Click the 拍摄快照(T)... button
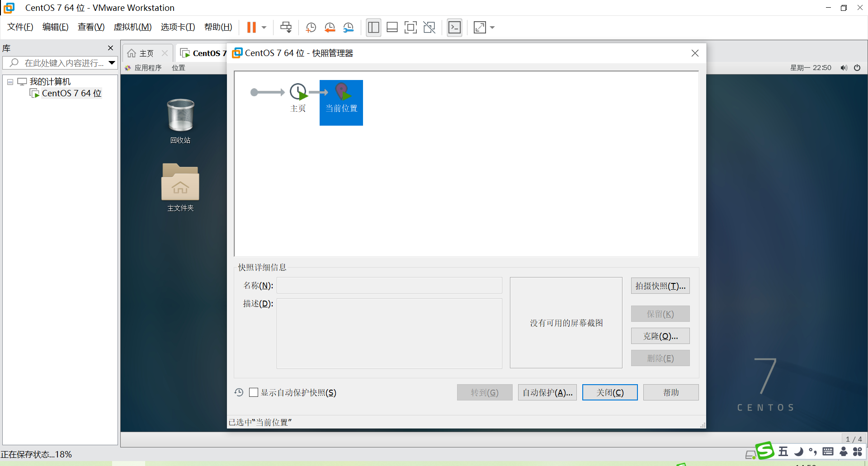Screen dimensions: 868x466 pos(660,286)
